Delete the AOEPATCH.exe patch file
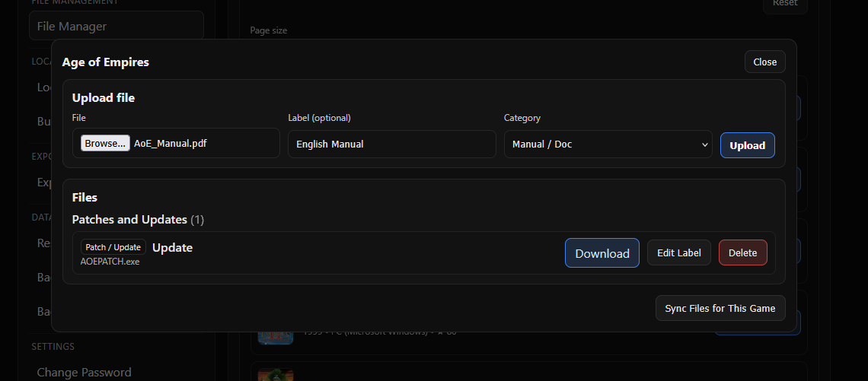The width and height of the screenshot is (868, 381). click(x=743, y=252)
